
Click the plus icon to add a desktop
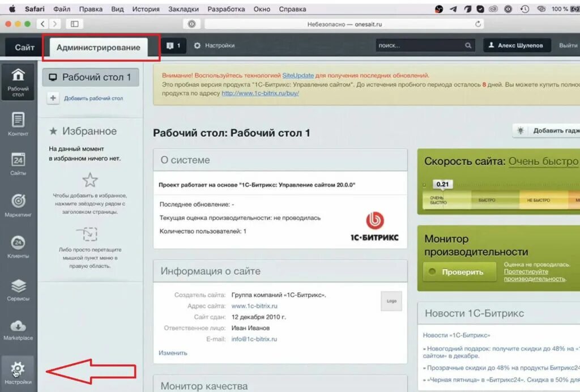[53, 98]
